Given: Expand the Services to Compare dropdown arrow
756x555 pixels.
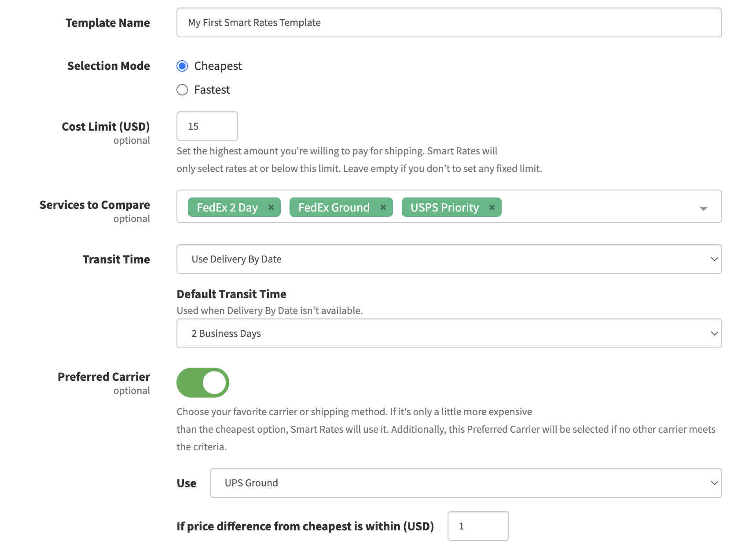Looking at the screenshot, I should pyautogui.click(x=703, y=208).
